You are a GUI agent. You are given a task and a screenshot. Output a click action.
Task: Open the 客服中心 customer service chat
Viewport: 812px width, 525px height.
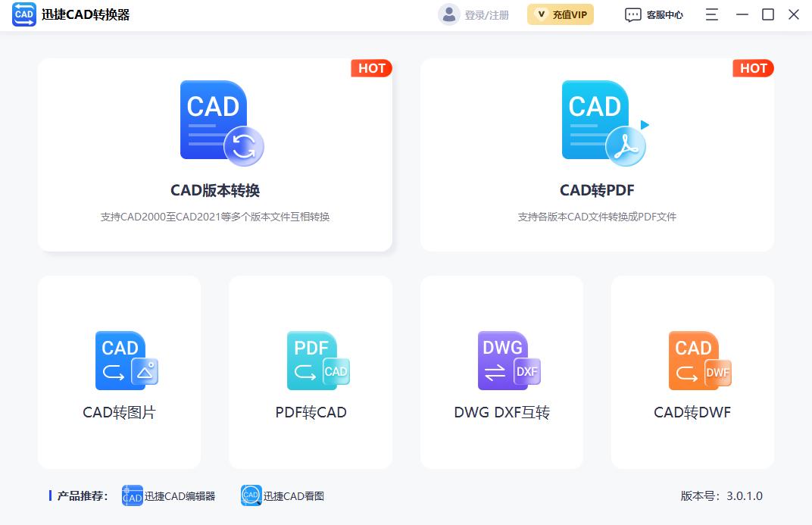pos(654,14)
